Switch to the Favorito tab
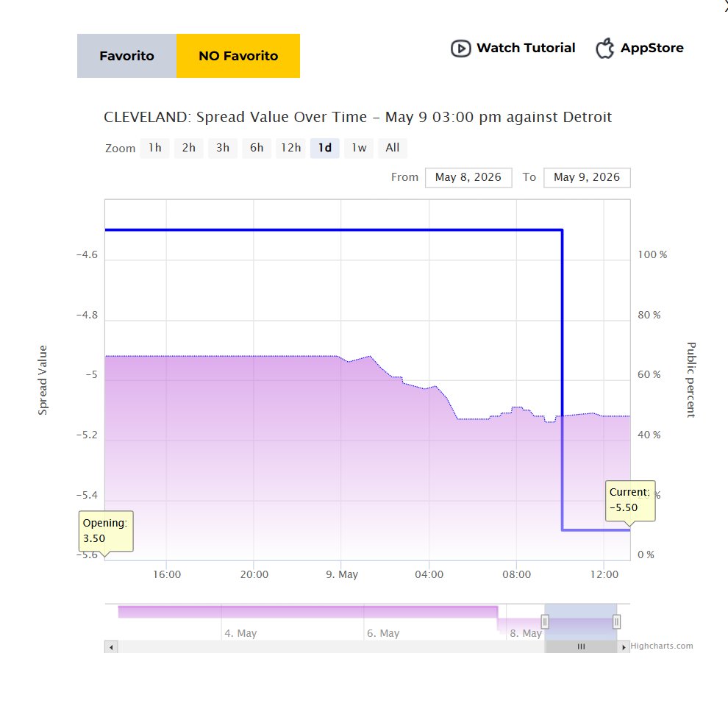Screen dimensions: 728x706 pos(126,56)
